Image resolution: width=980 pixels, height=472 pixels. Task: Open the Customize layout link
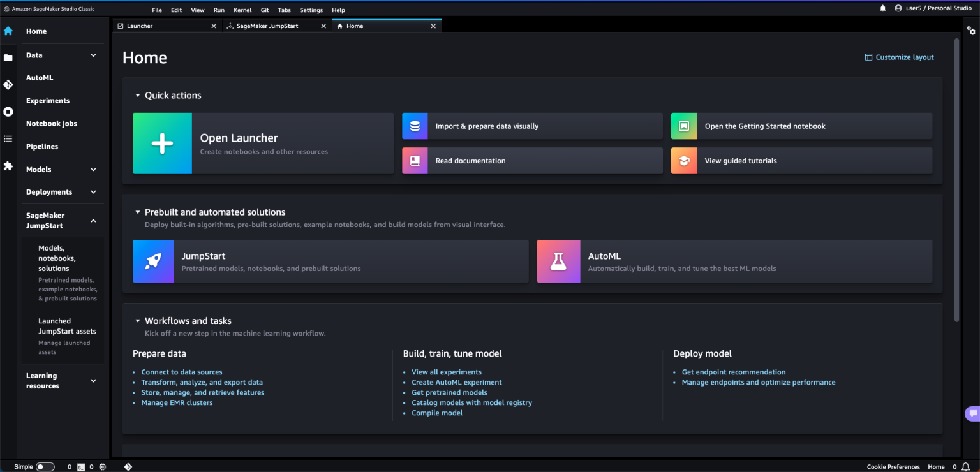899,57
